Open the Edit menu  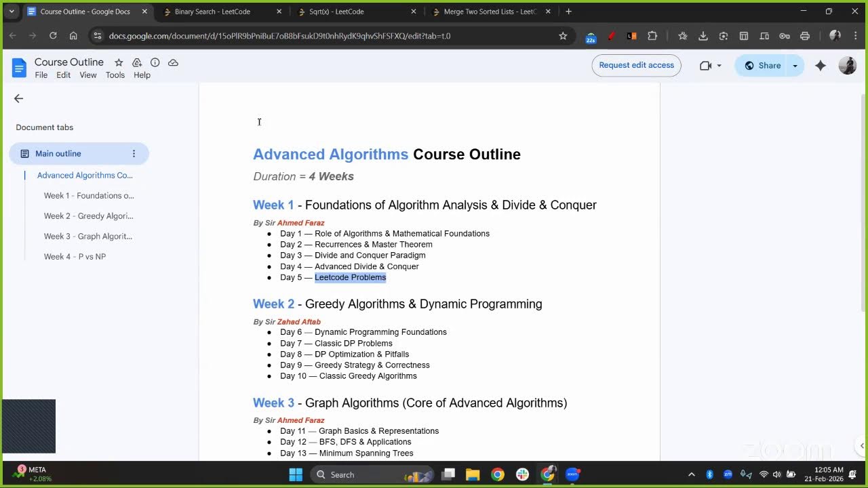(63, 75)
